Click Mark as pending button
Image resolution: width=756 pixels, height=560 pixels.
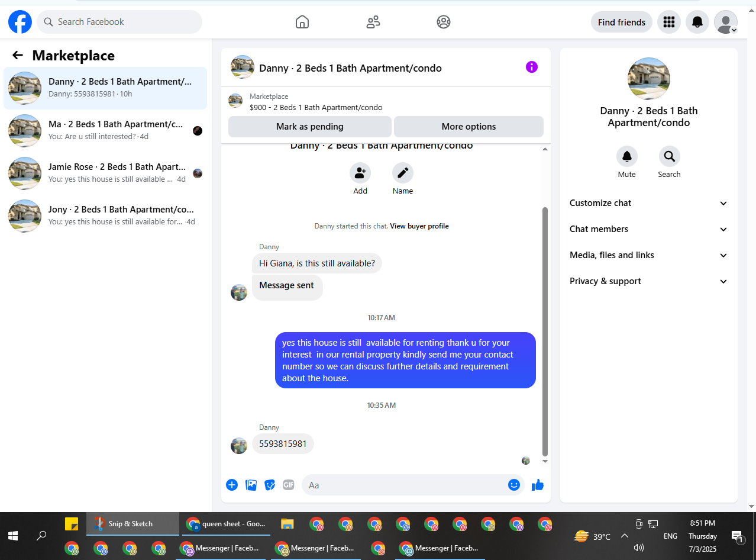click(x=310, y=127)
